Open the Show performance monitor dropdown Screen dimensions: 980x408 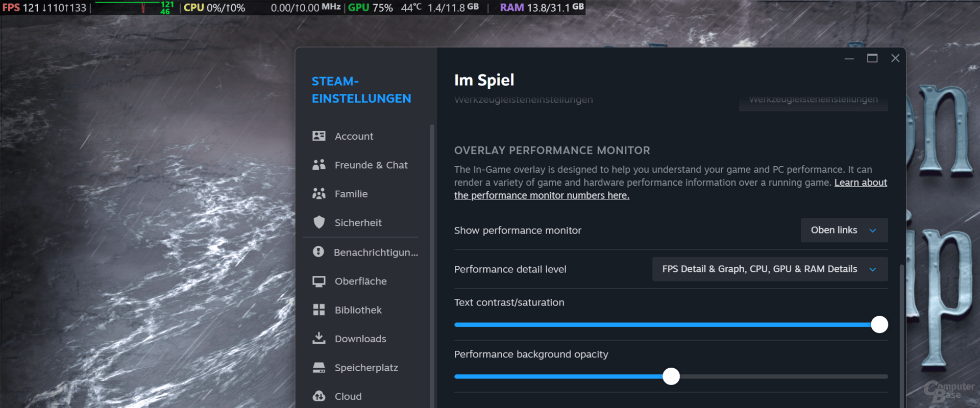tap(844, 230)
